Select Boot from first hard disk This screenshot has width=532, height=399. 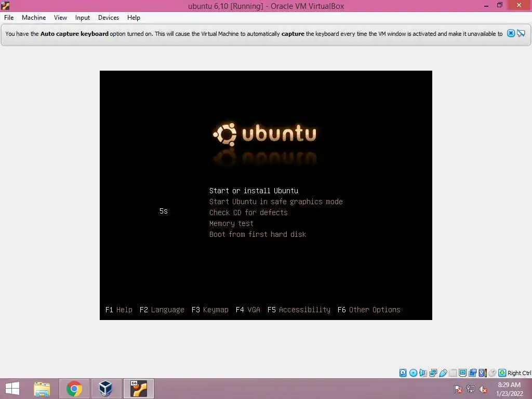(258, 234)
